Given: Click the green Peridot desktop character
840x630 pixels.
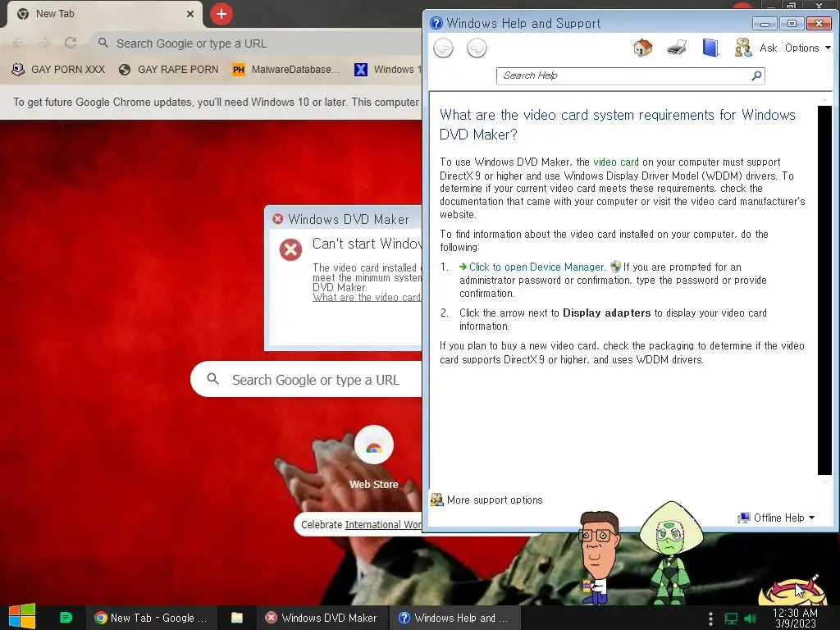Looking at the screenshot, I should (x=669, y=553).
